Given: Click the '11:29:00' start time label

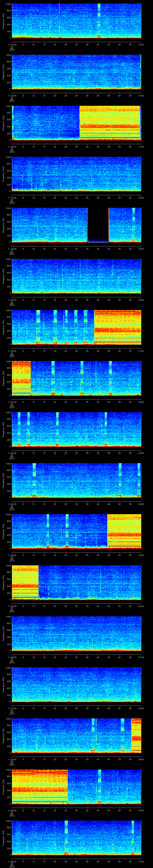Looking at the screenshot, I should click(x=12, y=810).
